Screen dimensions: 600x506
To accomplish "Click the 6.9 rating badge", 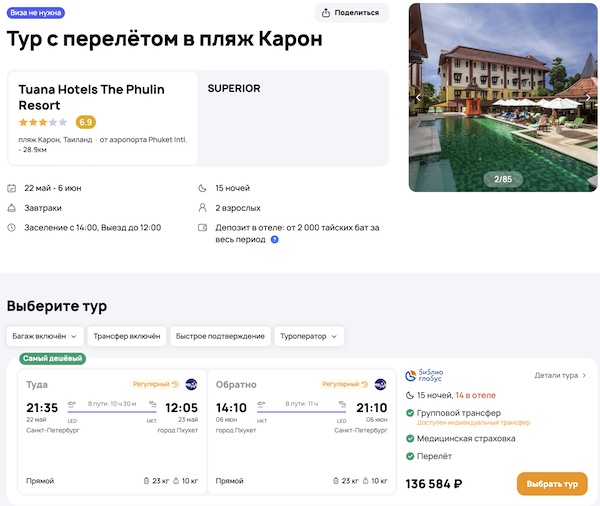I will pos(86,122).
